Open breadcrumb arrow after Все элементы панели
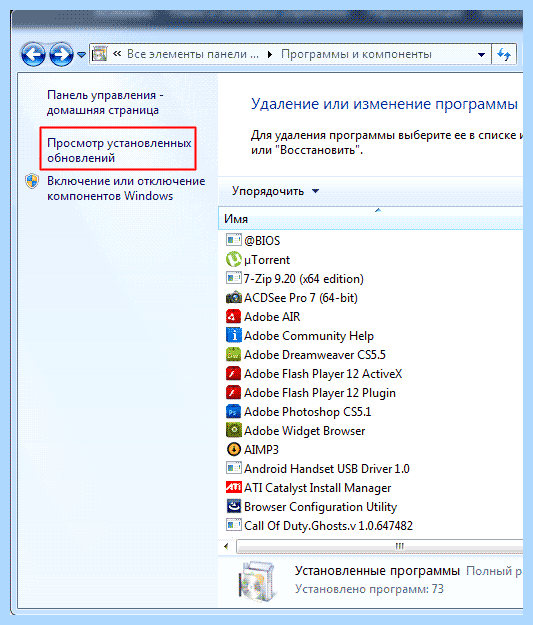Image resolution: width=533 pixels, height=625 pixels. pos(270,54)
